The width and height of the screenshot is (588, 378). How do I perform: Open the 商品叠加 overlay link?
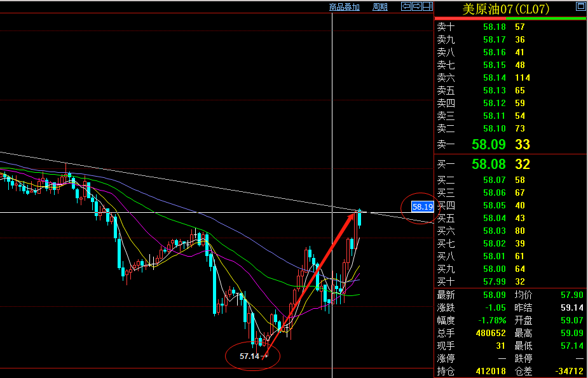(345, 7)
